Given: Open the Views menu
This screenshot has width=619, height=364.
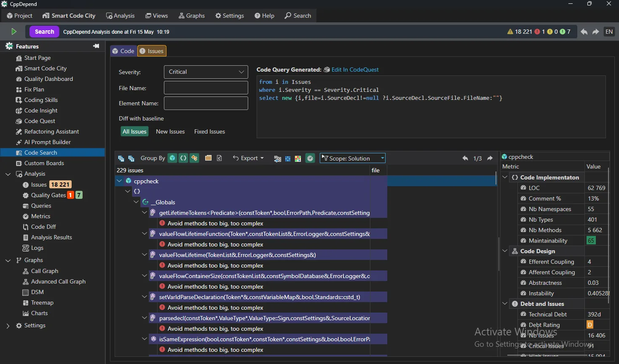Looking at the screenshot, I should pos(157,16).
